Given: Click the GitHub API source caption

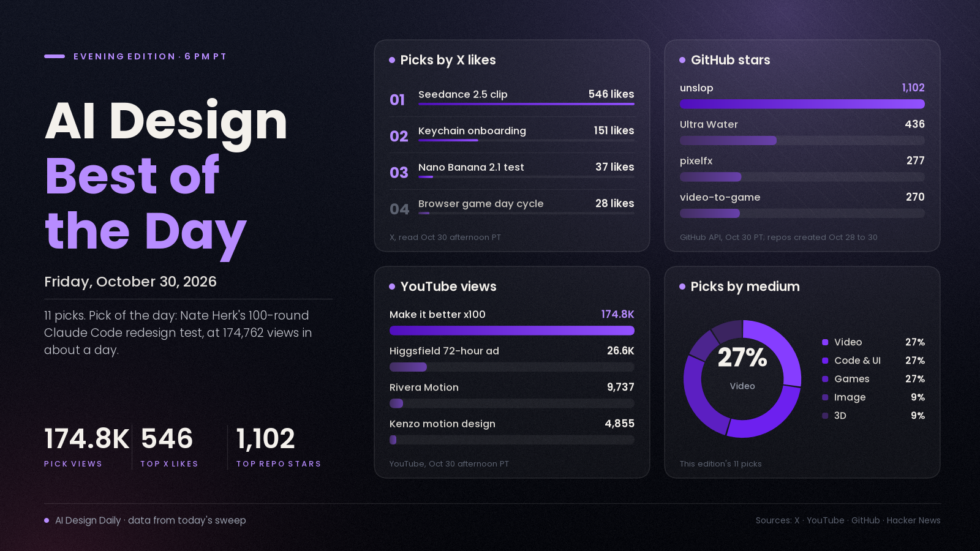Looking at the screenshot, I should [x=778, y=238].
